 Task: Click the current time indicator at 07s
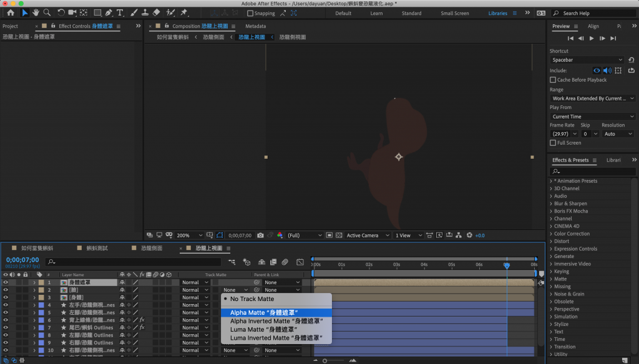point(507,265)
